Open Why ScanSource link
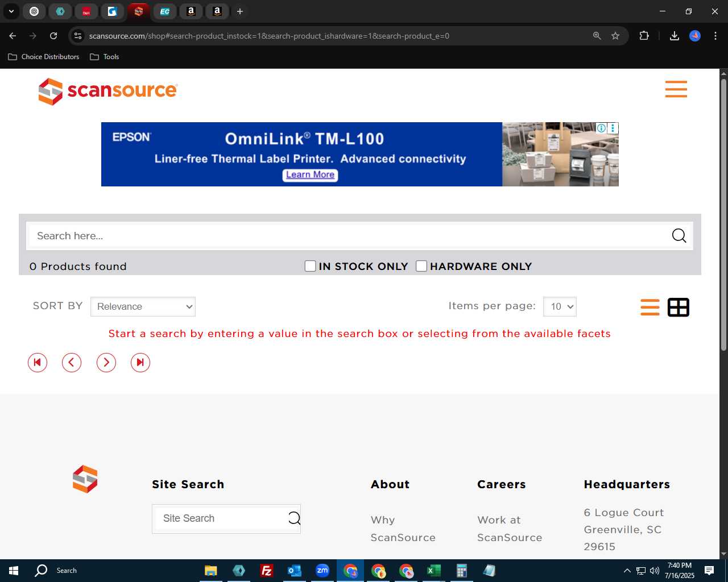The width and height of the screenshot is (728, 582). pos(403,529)
